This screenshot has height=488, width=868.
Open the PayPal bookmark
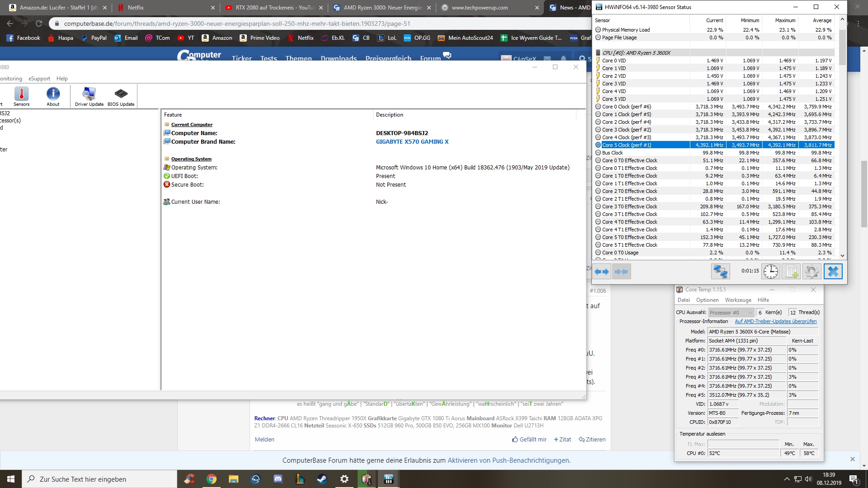click(x=94, y=38)
